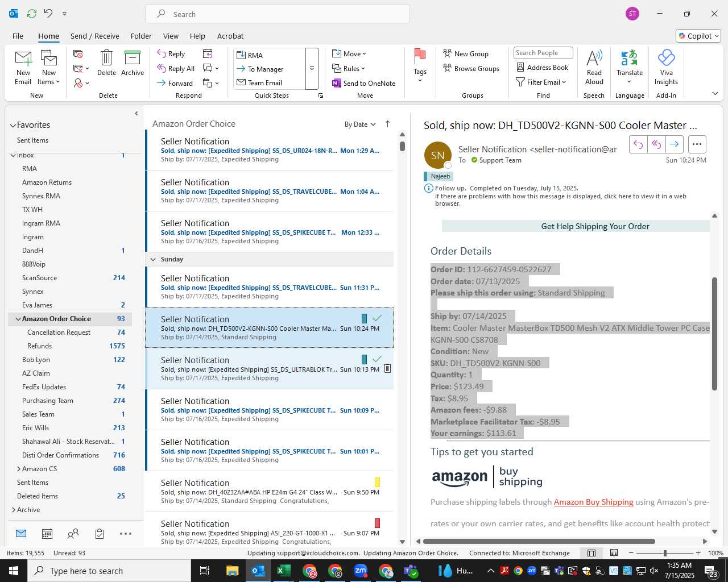The width and height of the screenshot is (728, 582).
Task: Click the Search People input field
Action: [543, 53]
